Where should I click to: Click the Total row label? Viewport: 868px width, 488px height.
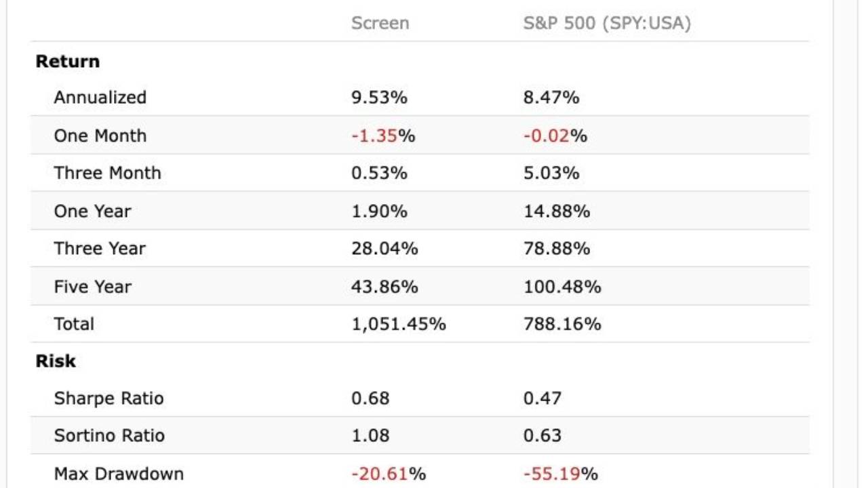[75, 324]
